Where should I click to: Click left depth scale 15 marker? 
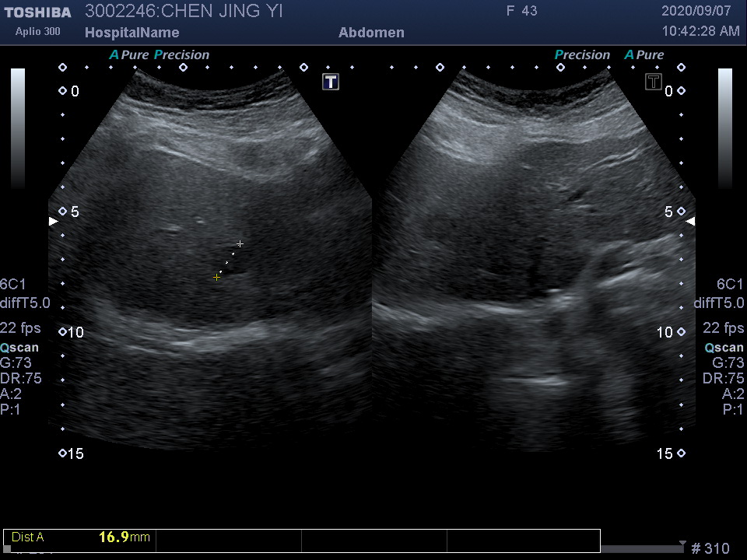click(72, 453)
